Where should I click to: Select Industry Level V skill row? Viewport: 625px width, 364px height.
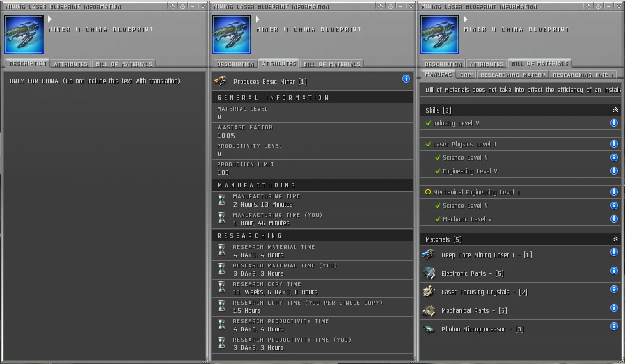(520, 123)
